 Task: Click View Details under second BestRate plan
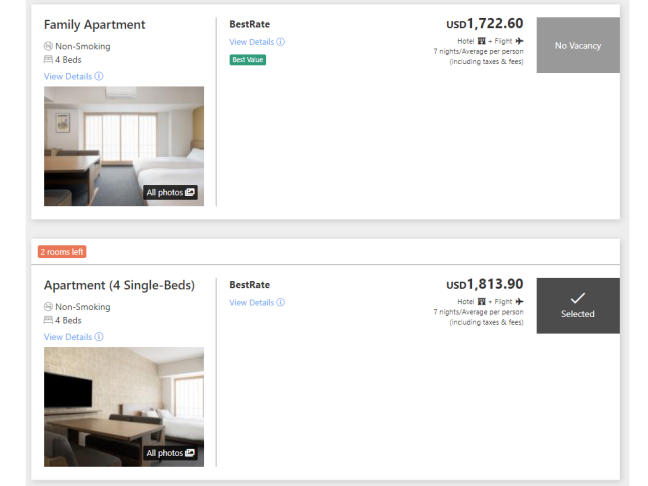point(257,303)
